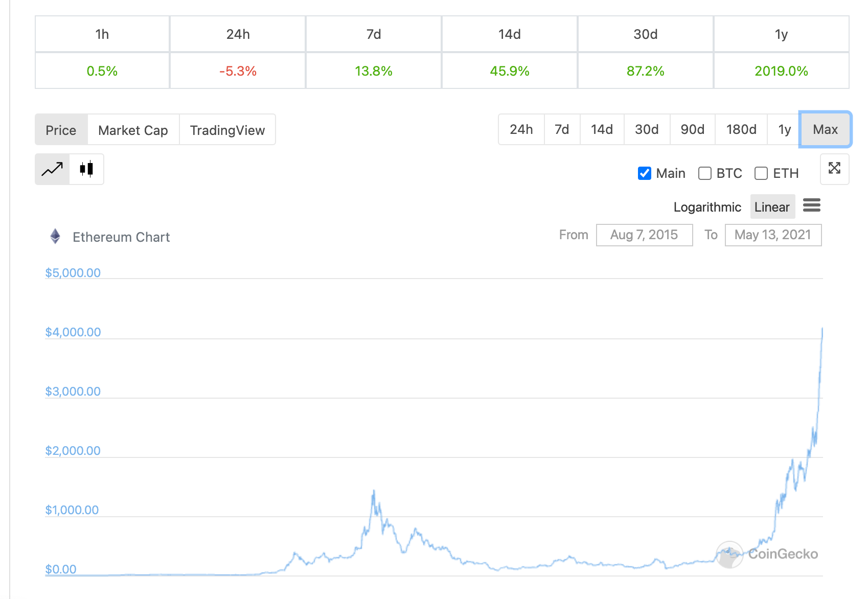Switch chart scale to Logarithmic
The width and height of the screenshot is (868, 599).
[707, 207]
